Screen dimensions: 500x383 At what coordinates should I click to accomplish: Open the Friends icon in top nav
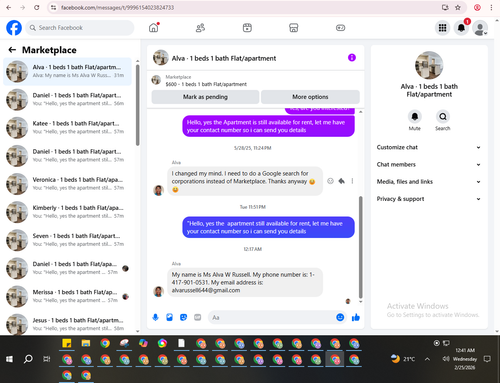pos(200,28)
